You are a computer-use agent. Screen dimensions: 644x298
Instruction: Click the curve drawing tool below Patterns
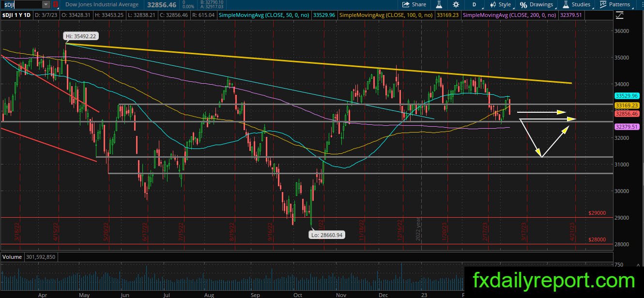pyautogui.click(x=619, y=15)
